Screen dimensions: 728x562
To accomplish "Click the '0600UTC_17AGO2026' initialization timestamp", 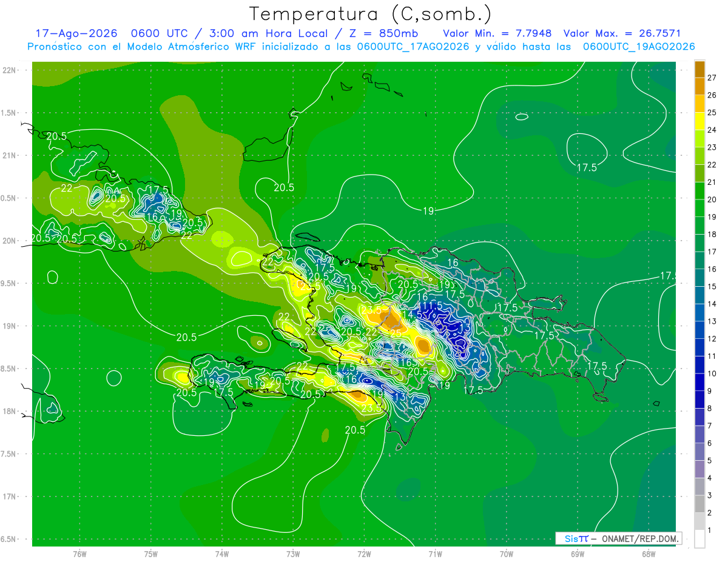I will (x=413, y=47).
